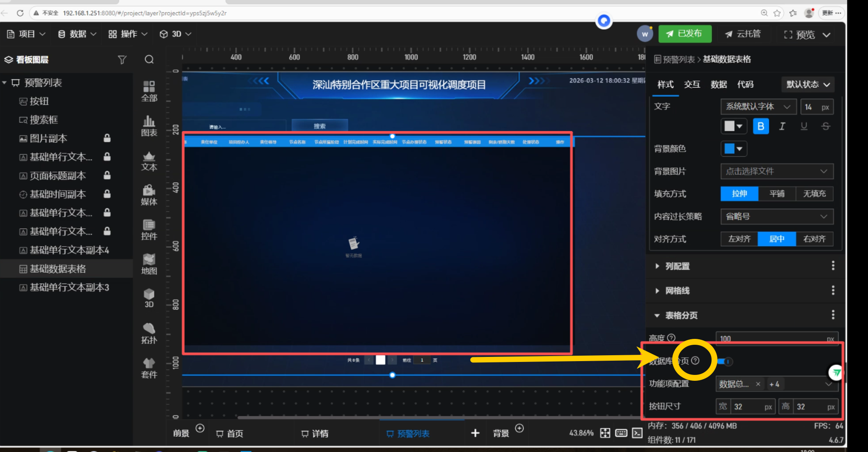Switch to the 数据 properties tab
The width and height of the screenshot is (868, 452).
pyautogui.click(x=718, y=85)
